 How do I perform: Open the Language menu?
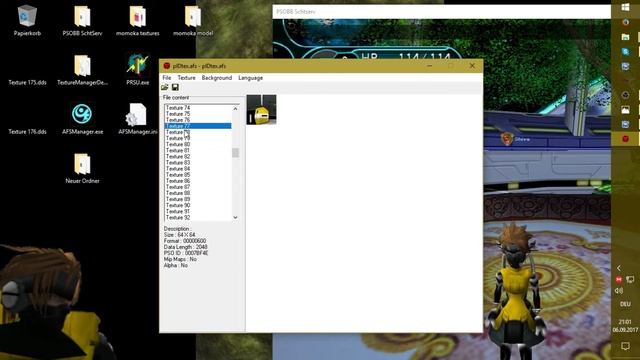coord(251,78)
